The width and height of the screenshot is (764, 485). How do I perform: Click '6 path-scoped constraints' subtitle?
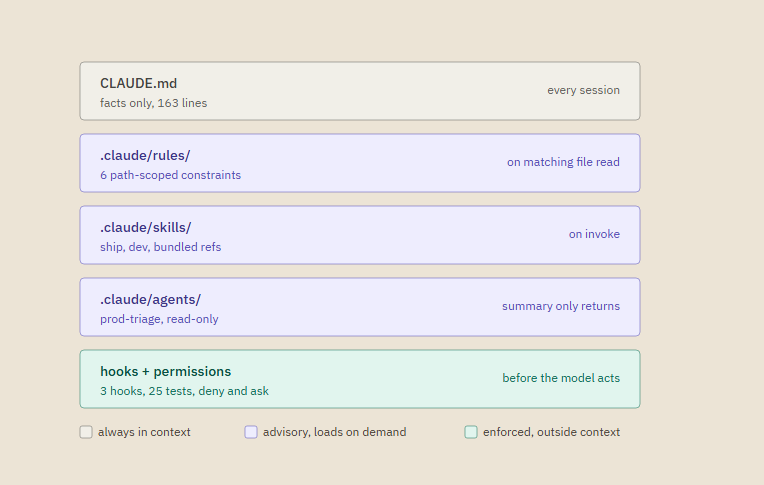[x=171, y=175]
